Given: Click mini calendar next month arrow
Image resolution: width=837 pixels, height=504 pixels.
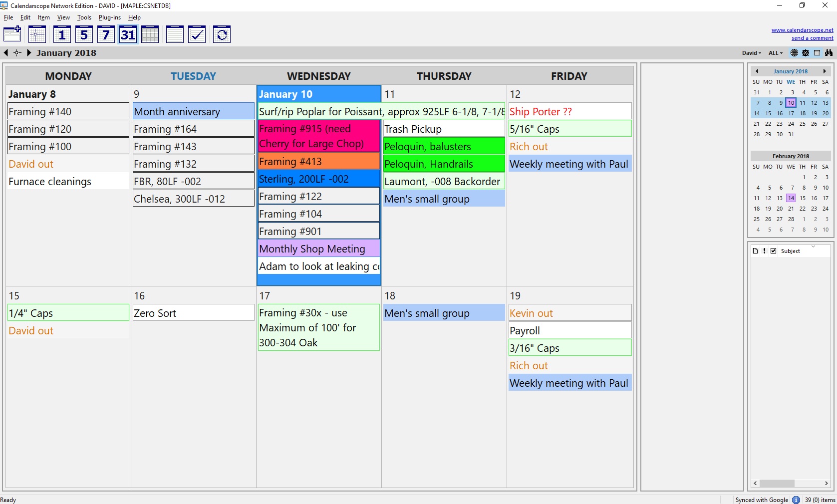Looking at the screenshot, I should click(825, 71).
